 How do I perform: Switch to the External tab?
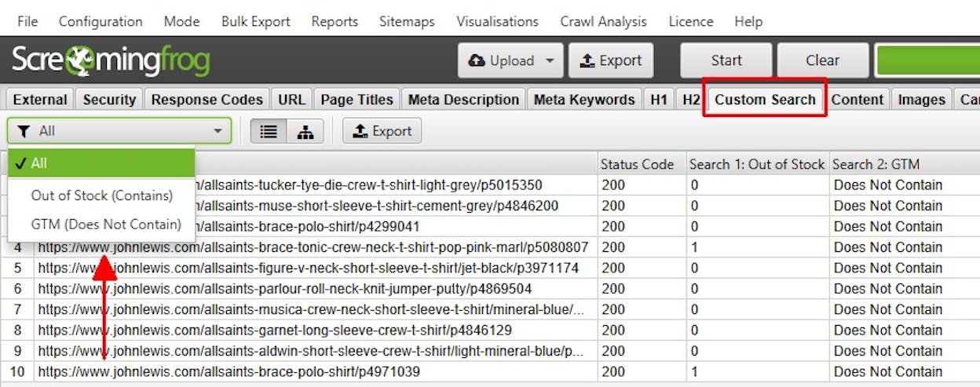[40, 100]
